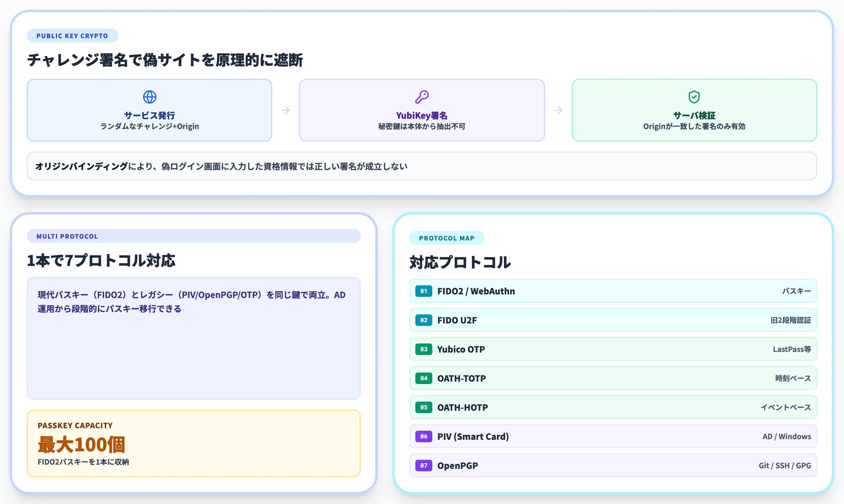Select the PUBLIC KEY CRYPTO tag
This screenshot has width=844, height=504.
tap(72, 36)
